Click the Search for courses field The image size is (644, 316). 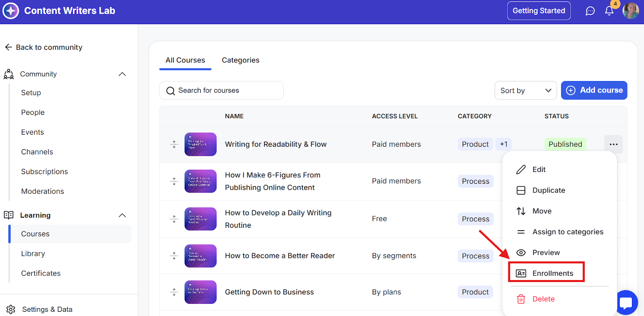[x=221, y=90]
